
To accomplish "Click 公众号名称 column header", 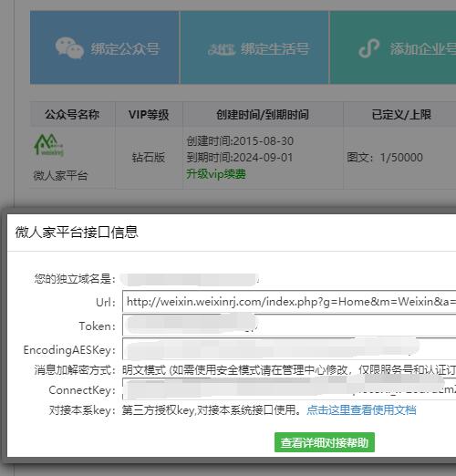I will (x=72, y=115).
